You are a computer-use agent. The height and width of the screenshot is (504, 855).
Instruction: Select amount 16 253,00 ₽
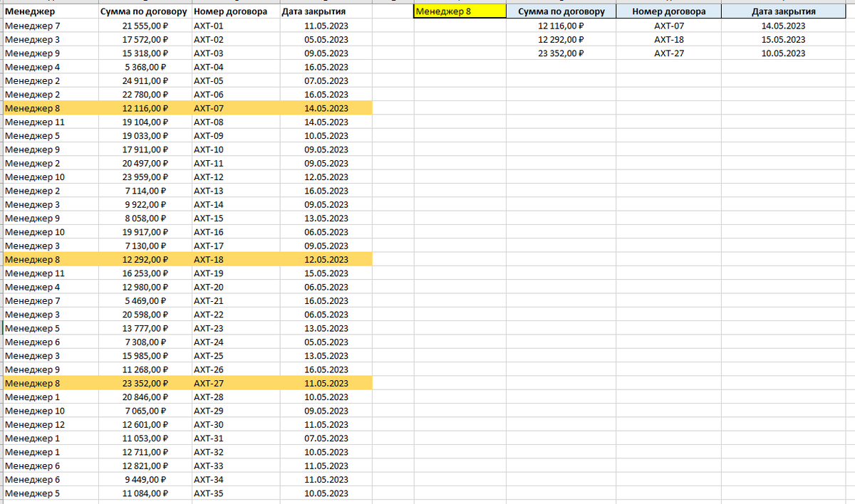click(x=145, y=273)
